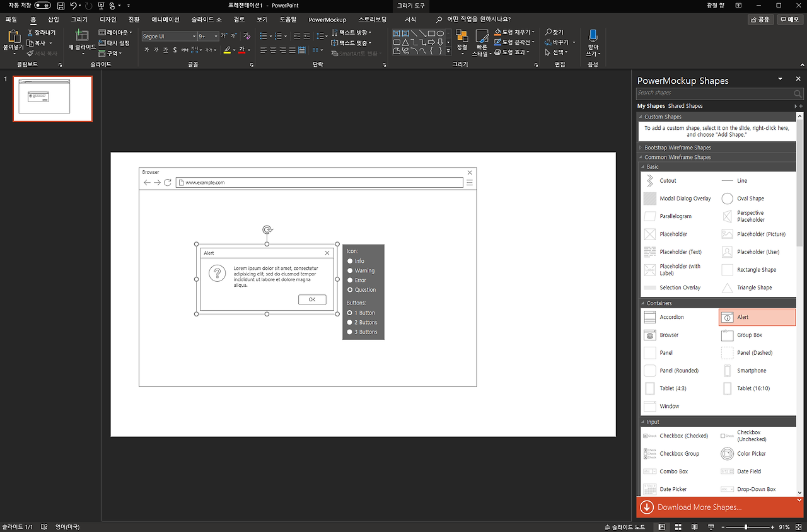Toggle the AutoSave (자동 저장) switch
The width and height of the screenshot is (807, 532).
click(x=43, y=6)
